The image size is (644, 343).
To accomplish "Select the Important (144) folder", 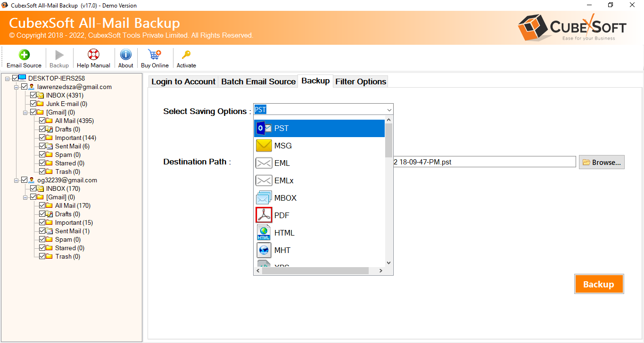I will 75,138.
